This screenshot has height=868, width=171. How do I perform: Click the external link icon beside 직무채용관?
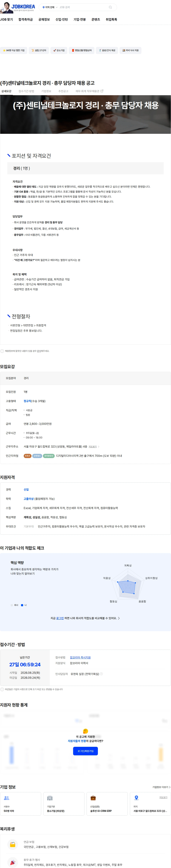tap(102, 91)
